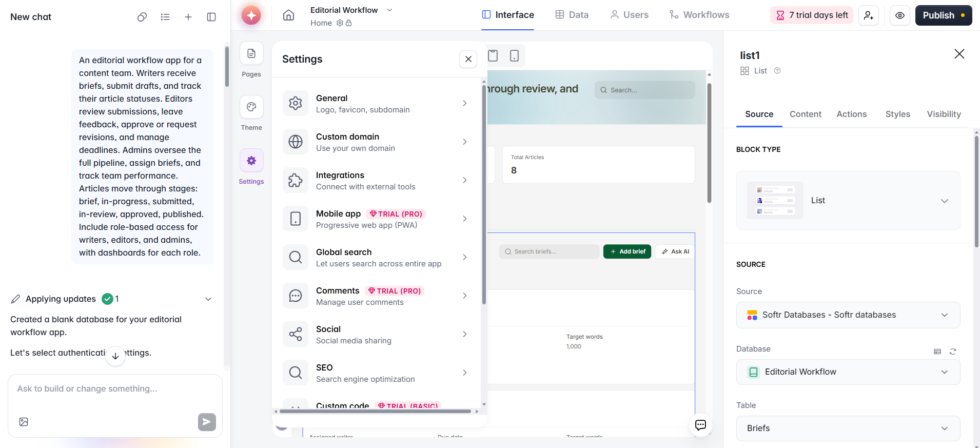The width and height of the screenshot is (980, 448).
Task: Select the Settings gear sidebar icon
Action: click(x=251, y=161)
